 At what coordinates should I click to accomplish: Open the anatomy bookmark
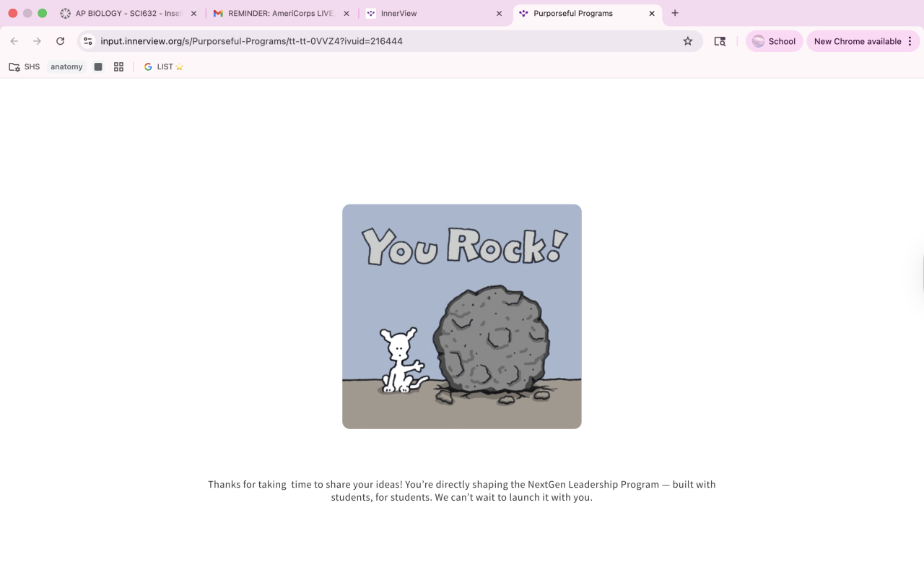[66, 66]
